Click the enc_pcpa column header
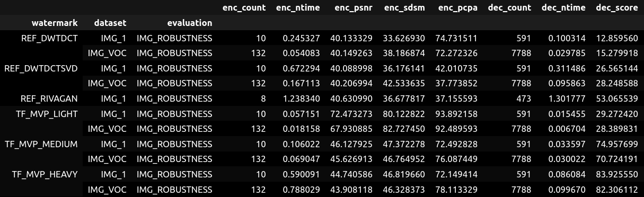Screen dimensions: 644x197 point(458,7)
